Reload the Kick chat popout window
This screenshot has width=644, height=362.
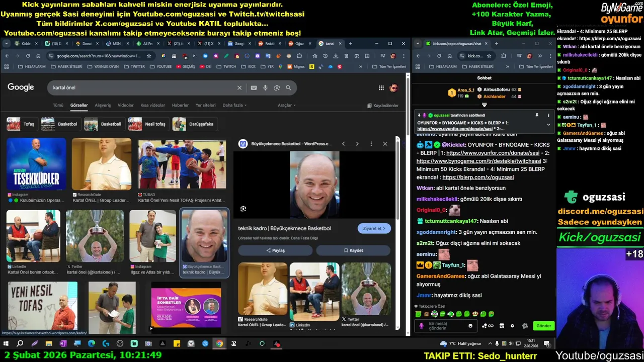click(x=439, y=56)
